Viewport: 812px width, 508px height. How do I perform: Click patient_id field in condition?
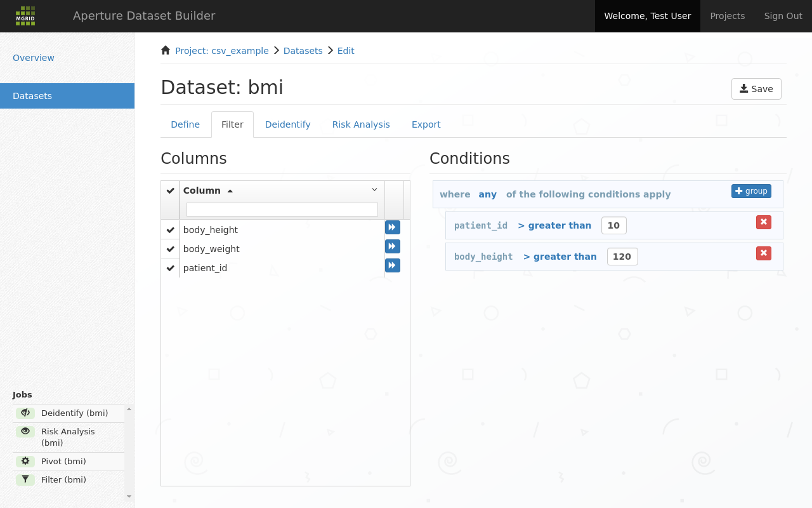click(481, 225)
